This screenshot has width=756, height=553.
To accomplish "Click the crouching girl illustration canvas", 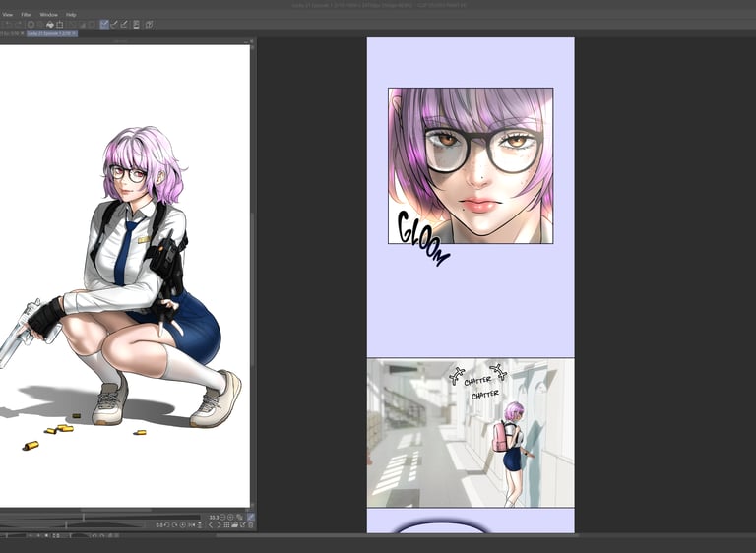I will (x=125, y=276).
